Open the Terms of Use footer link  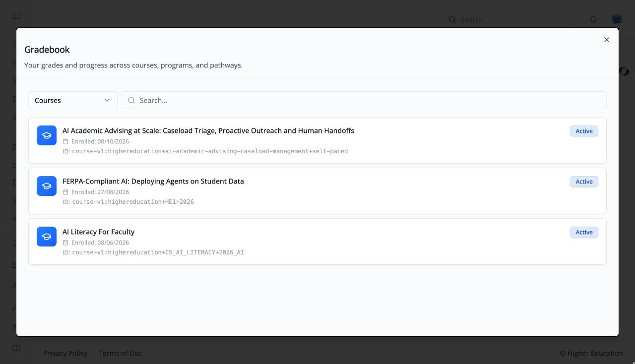point(120,353)
